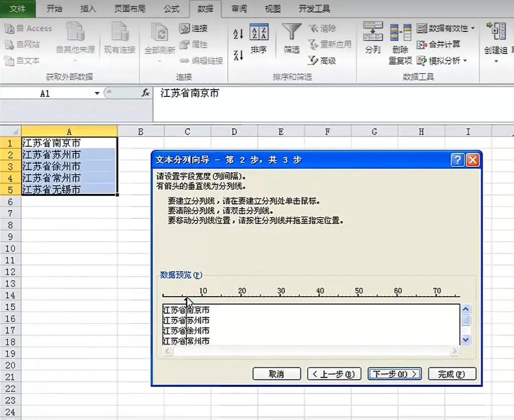This screenshot has width=514, height=420.
Task: Click the select-all corner of the sheet
Action: pyautogui.click(x=11, y=132)
